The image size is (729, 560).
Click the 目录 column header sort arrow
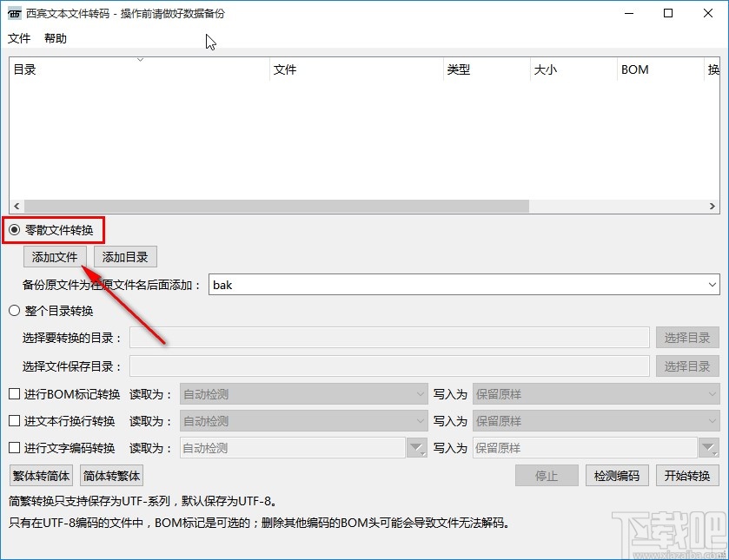tap(139, 60)
